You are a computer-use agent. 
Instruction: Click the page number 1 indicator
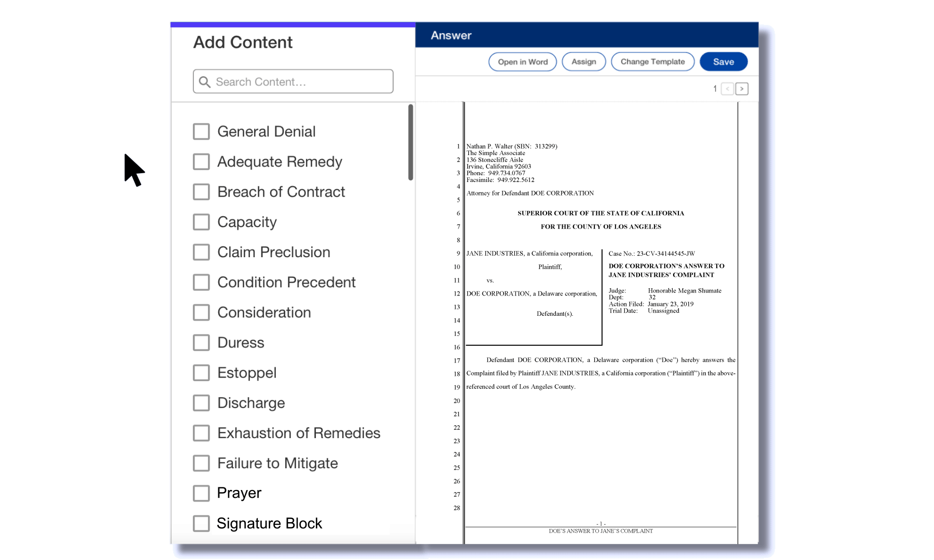click(715, 89)
